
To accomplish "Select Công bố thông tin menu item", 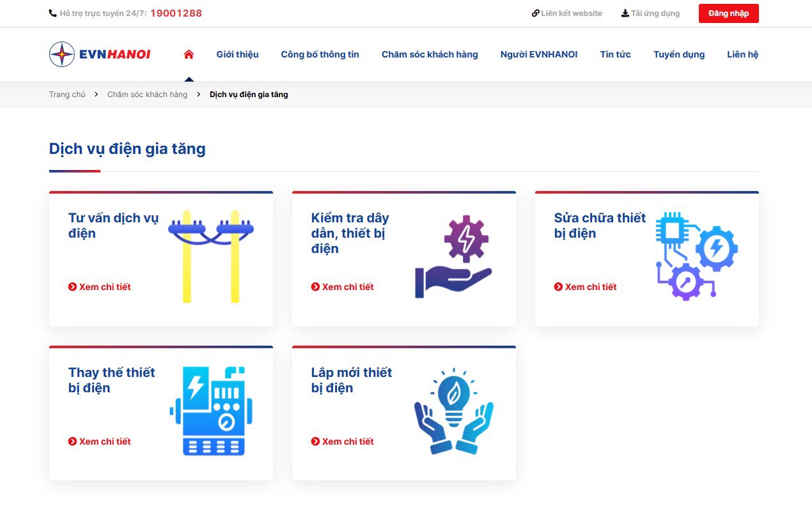I will (x=320, y=54).
